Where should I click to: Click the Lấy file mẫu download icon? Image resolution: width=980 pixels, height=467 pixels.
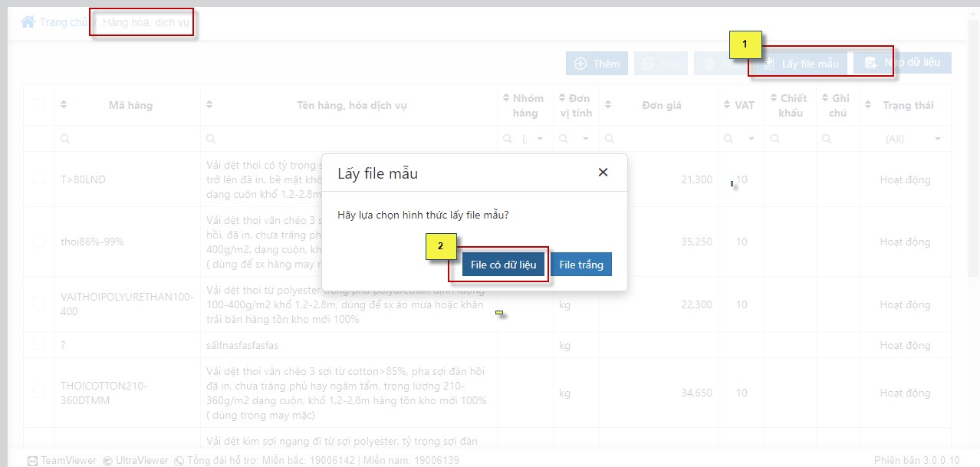coord(768,64)
